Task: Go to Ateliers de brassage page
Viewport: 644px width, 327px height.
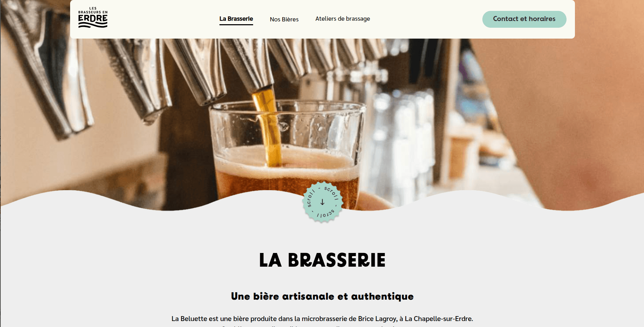Action: [343, 19]
